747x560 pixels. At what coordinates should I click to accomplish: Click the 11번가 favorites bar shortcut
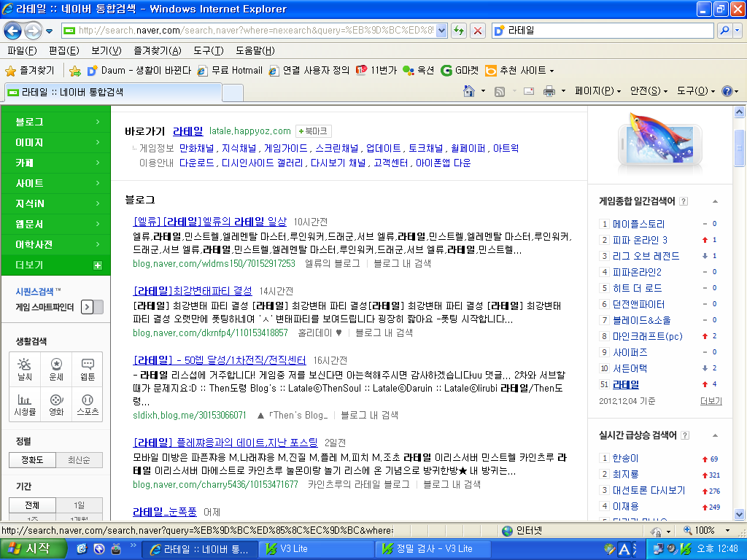tap(376, 71)
